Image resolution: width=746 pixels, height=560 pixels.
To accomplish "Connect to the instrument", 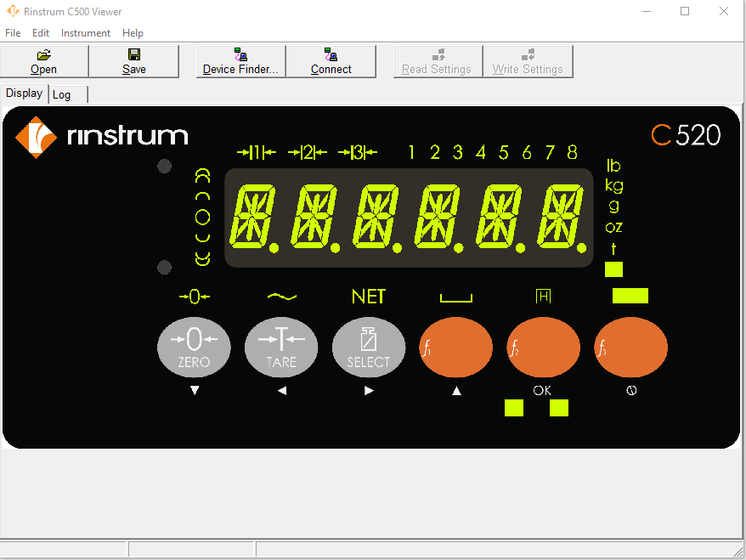I will 331,61.
